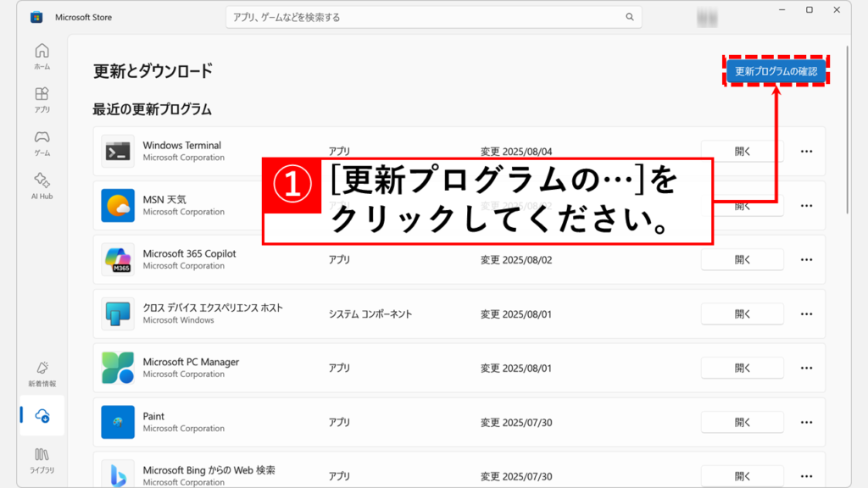Click the Paint app icon
The height and width of the screenshot is (488, 868).
click(x=118, y=422)
